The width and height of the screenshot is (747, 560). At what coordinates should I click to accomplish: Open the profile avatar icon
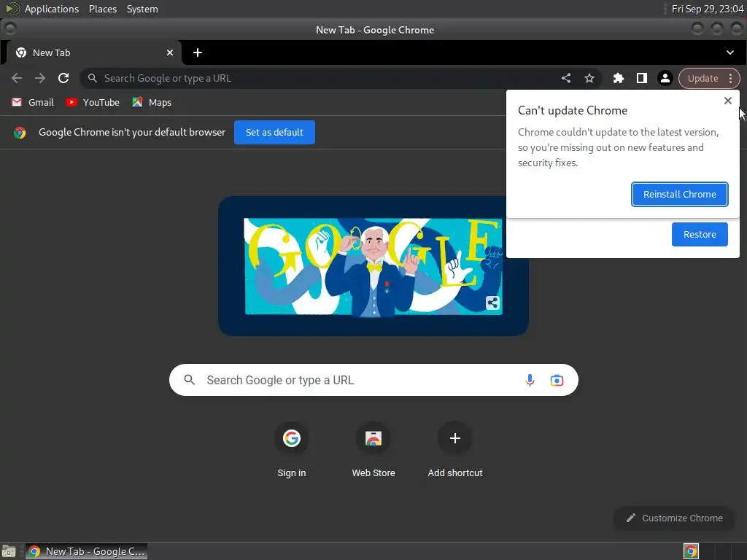tap(665, 78)
